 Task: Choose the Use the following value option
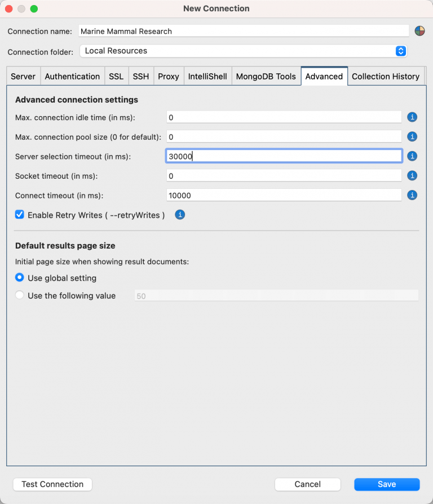tap(19, 295)
